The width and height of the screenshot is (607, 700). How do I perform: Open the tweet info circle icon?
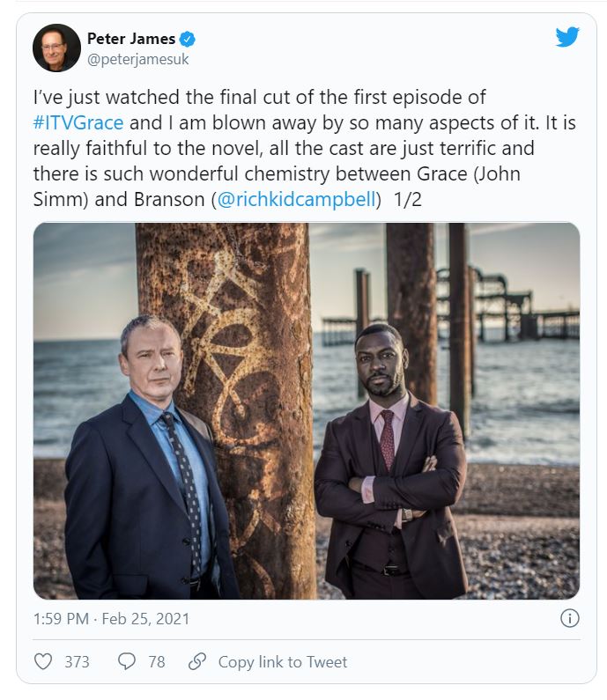coord(569,618)
